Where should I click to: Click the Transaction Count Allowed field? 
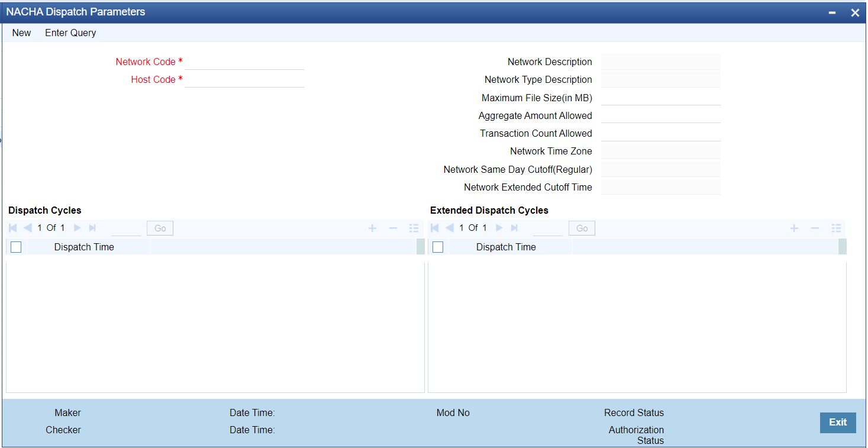coord(661,133)
